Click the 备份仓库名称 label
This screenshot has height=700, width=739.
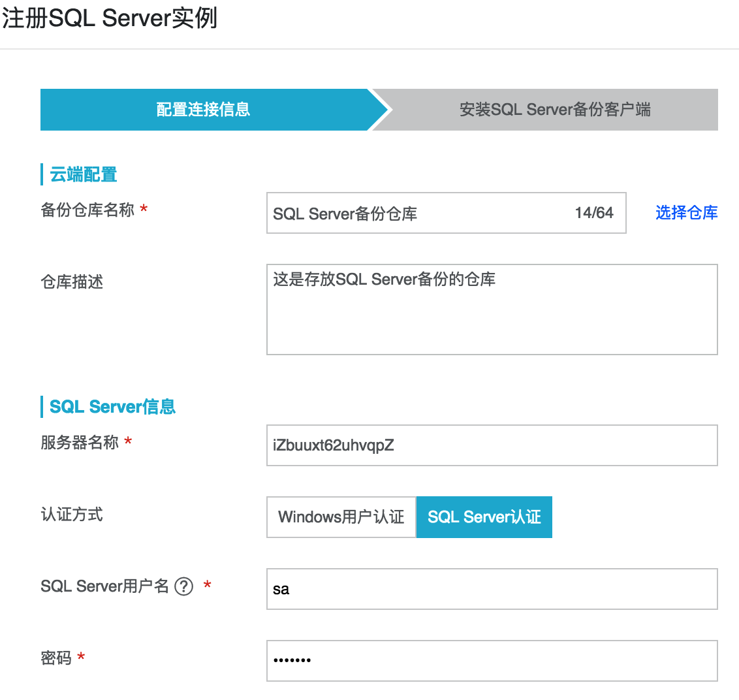point(87,210)
